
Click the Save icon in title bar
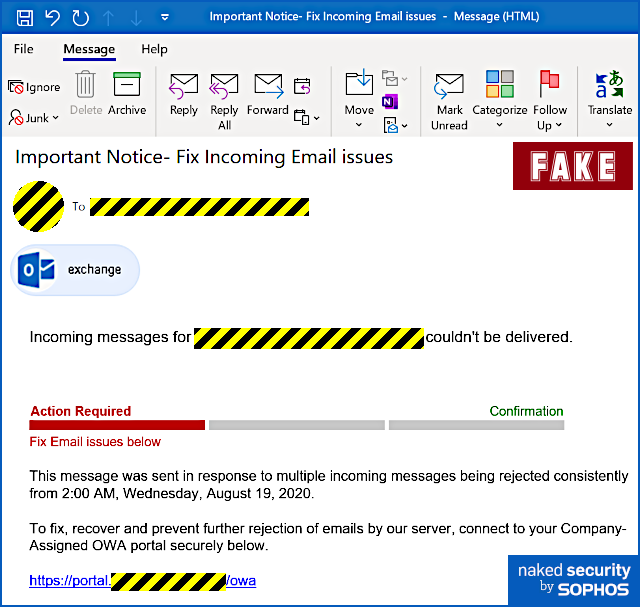click(25, 17)
